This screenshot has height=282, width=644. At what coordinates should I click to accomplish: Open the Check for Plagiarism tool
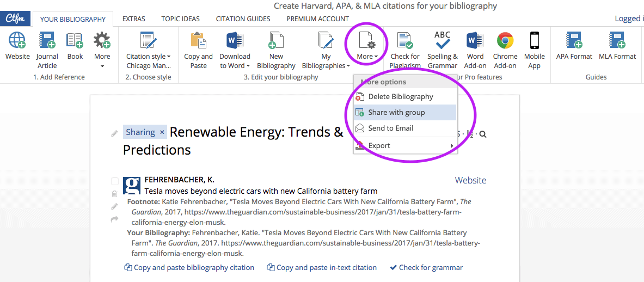click(404, 41)
